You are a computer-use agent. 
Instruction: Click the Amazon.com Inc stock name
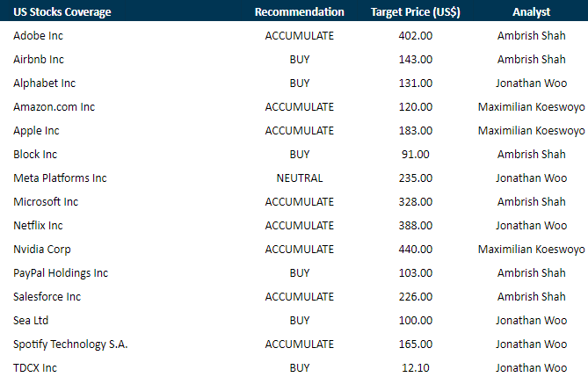pyautogui.click(x=54, y=107)
